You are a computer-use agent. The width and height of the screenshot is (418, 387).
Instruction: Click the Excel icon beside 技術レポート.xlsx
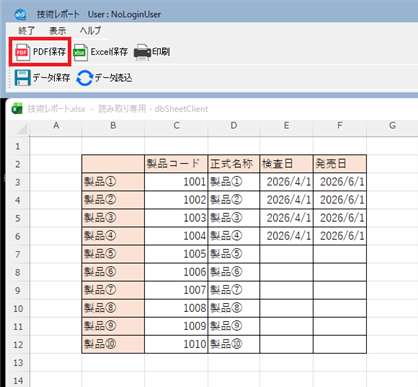click(x=17, y=109)
